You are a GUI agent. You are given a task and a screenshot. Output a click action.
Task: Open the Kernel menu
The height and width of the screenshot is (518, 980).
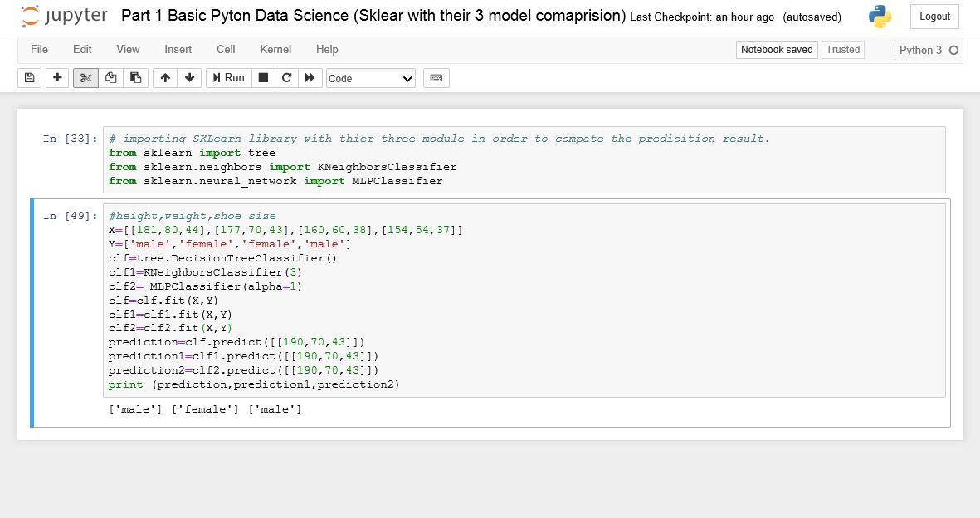coord(275,50)
